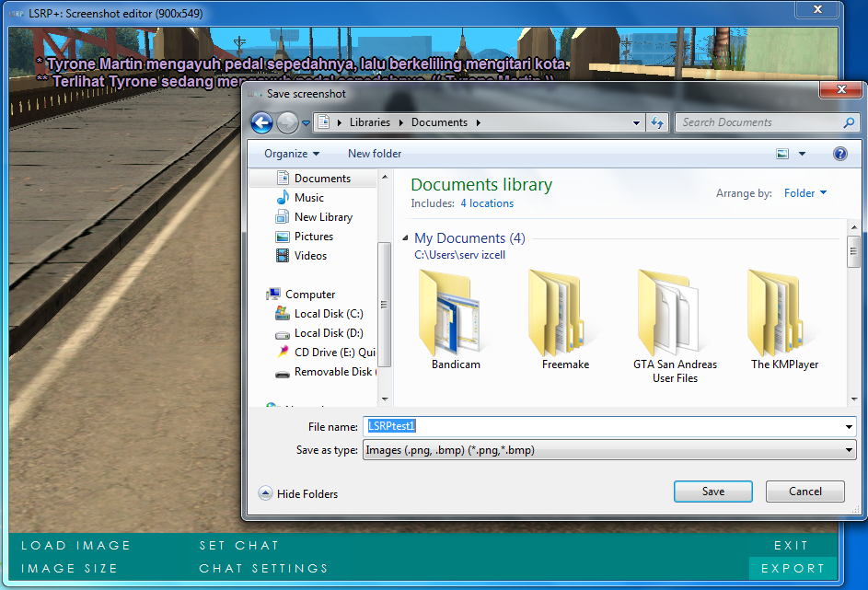The image size is (868, 590).
Task: Click the Videos filmstrip icon
Action: 283,256
